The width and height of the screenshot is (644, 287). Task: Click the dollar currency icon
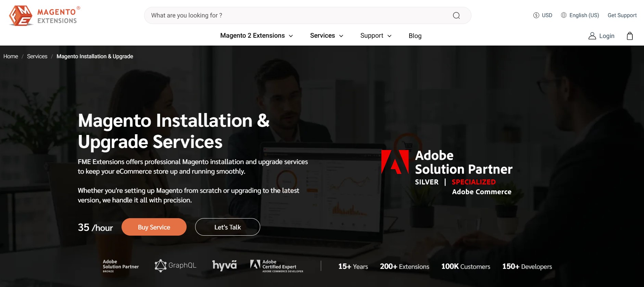pos(536,15)
